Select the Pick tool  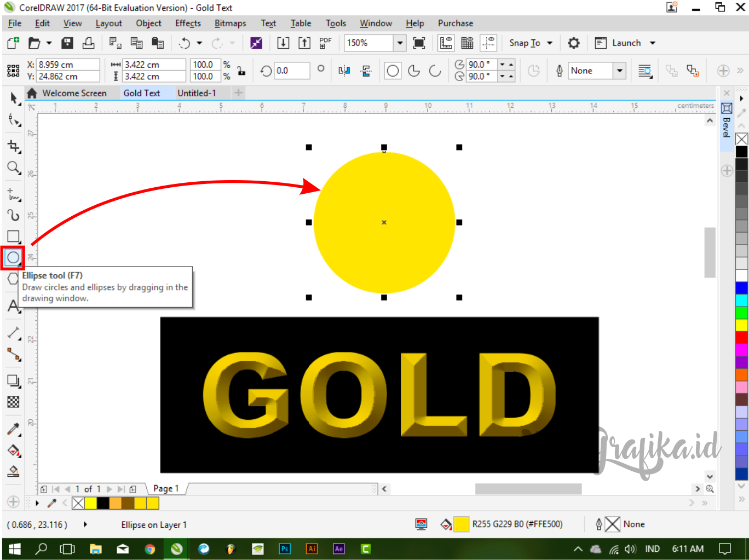point(13,99)
